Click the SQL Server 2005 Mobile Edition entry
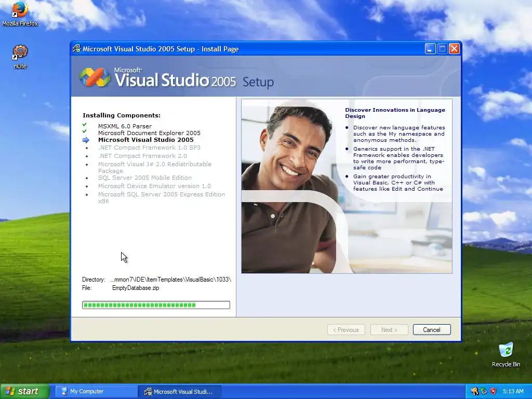532x399 pixels. tap(145, 178)
